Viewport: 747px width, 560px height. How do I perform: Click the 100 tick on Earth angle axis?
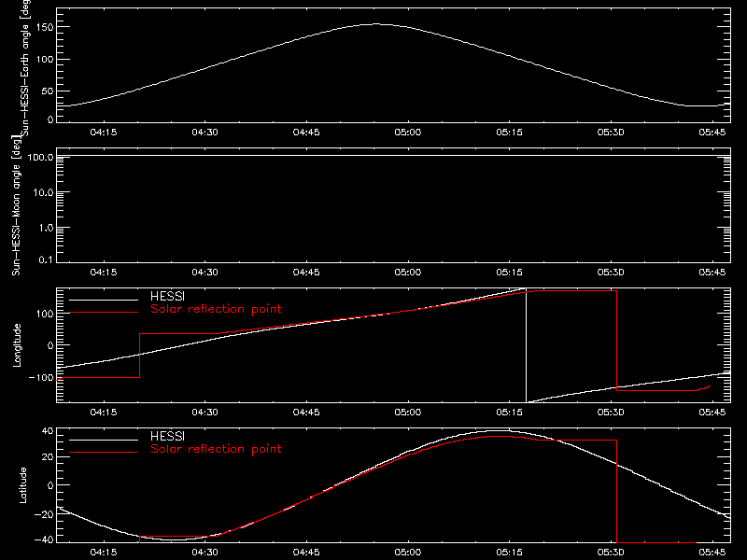[x=45, y=60]
